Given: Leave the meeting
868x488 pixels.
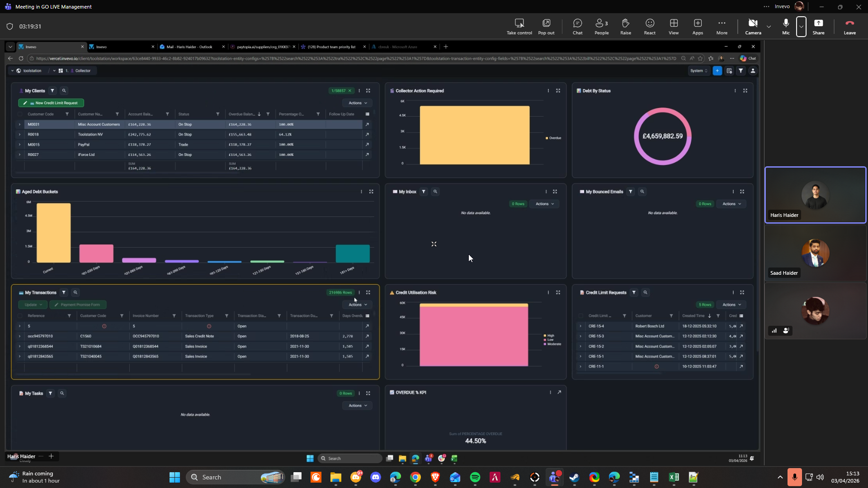Looking at the screenshot, I should tap(849, 26).
